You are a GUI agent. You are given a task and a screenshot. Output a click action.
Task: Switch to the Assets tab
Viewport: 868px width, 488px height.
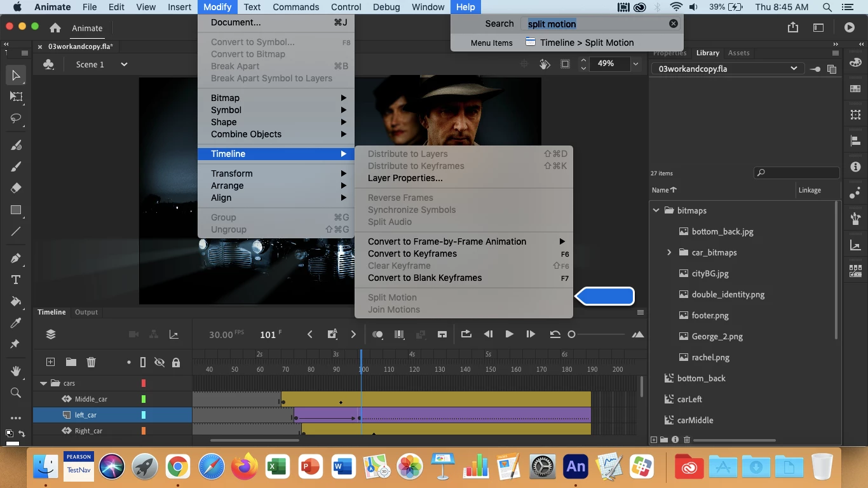[x=738, y=53]
